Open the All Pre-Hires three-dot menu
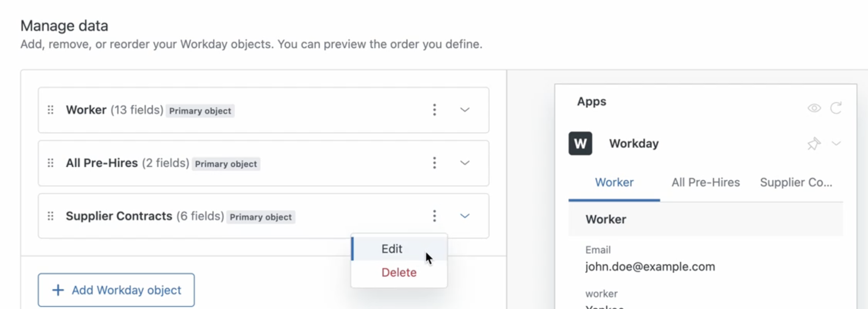 (x=434, y=163)
